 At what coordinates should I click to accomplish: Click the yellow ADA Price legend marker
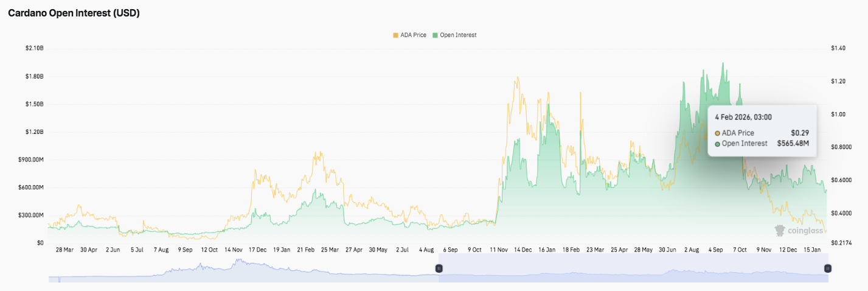point(395,35)
